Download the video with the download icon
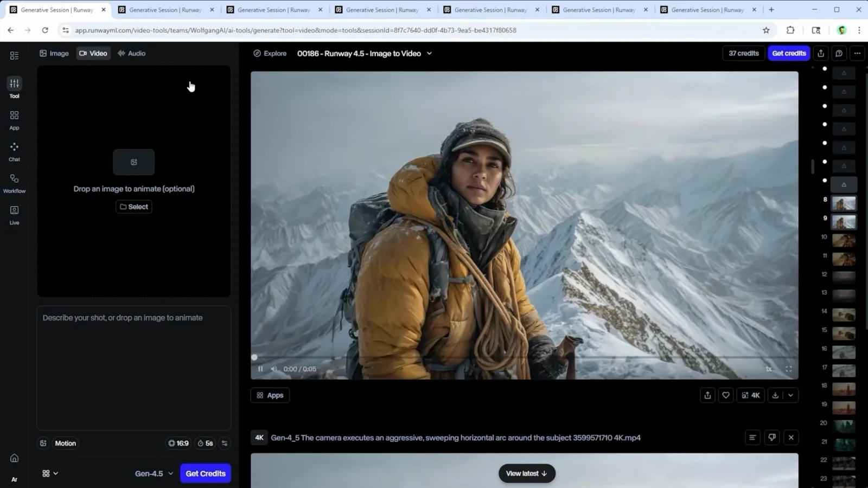The width and height of the screenshot is (868, 488). pos(775,395)
